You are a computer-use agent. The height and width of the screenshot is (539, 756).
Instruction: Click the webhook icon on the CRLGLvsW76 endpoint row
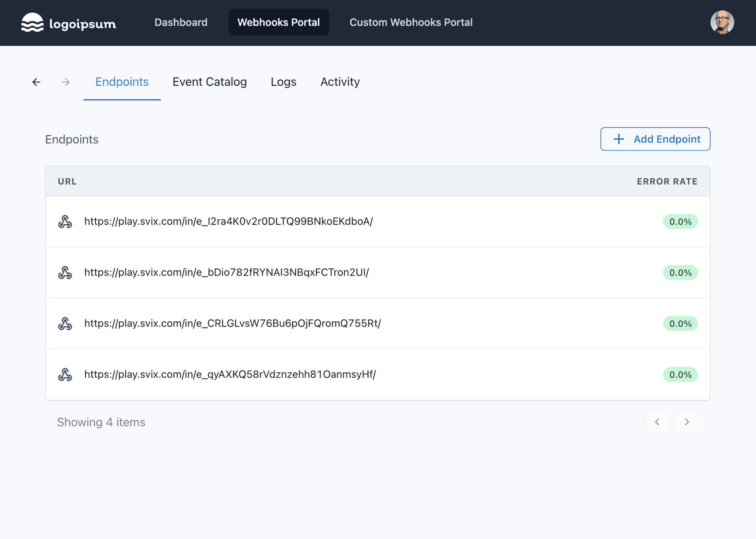click(x=65, y=324)
